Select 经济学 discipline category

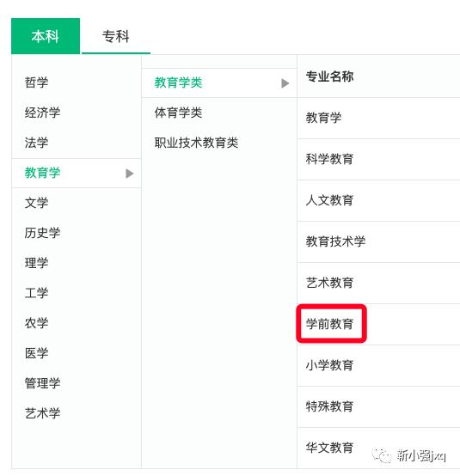pos(42,113)
